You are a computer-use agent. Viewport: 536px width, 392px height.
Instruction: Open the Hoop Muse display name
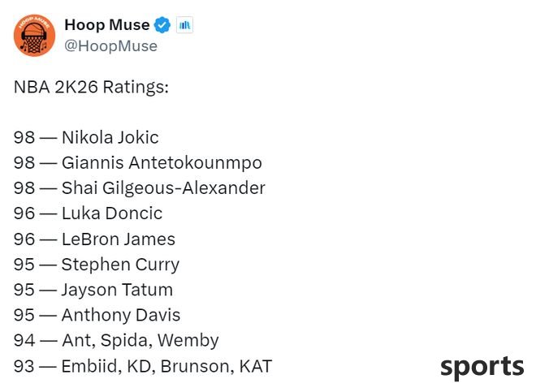tap(107, 25)
